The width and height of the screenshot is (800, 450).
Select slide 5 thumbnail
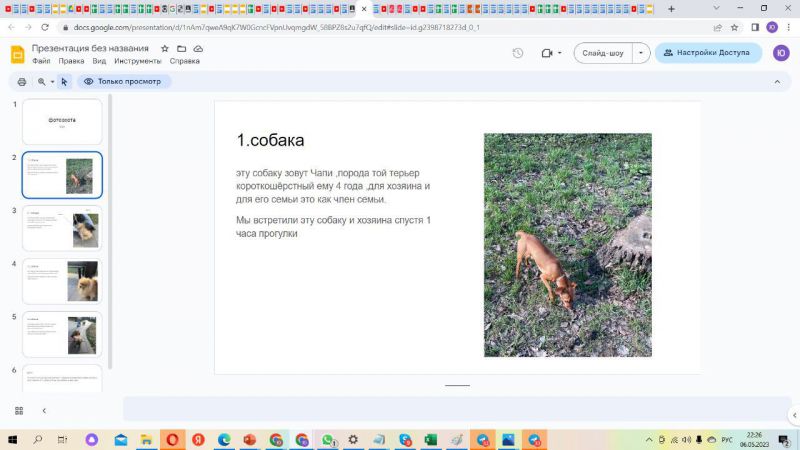point(62,334)
